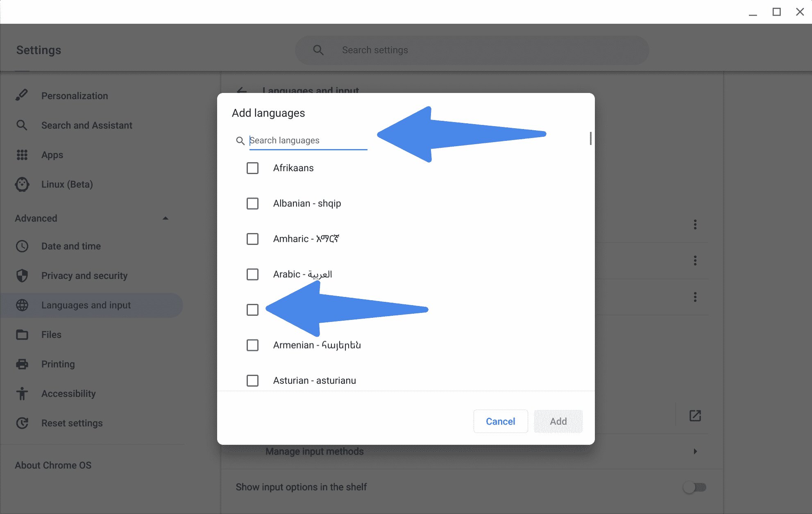The image size is (812, 514).
Task: Open Personalization settings section
Action: [75, 95]
